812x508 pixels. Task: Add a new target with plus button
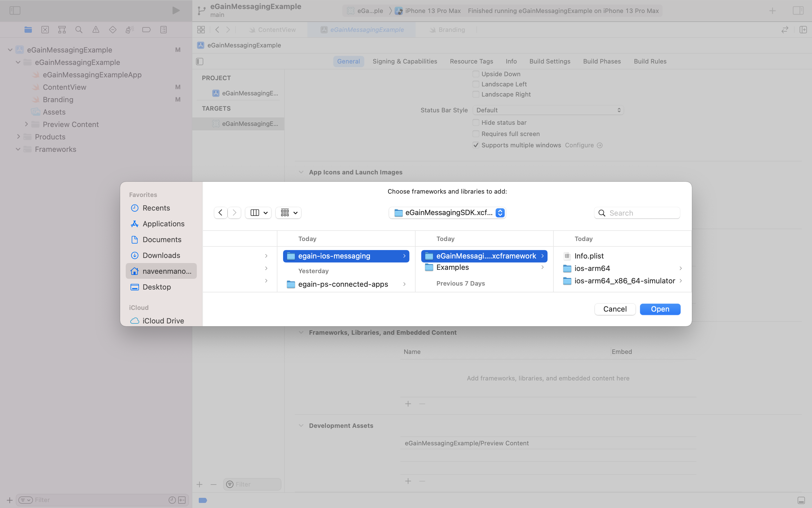pos(200,484)
